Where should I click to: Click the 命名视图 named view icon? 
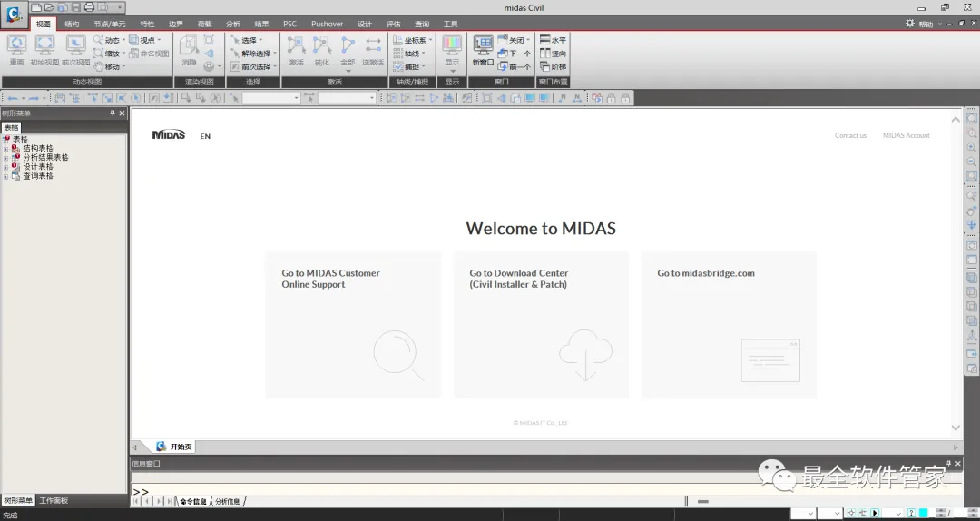coord(149,54)
